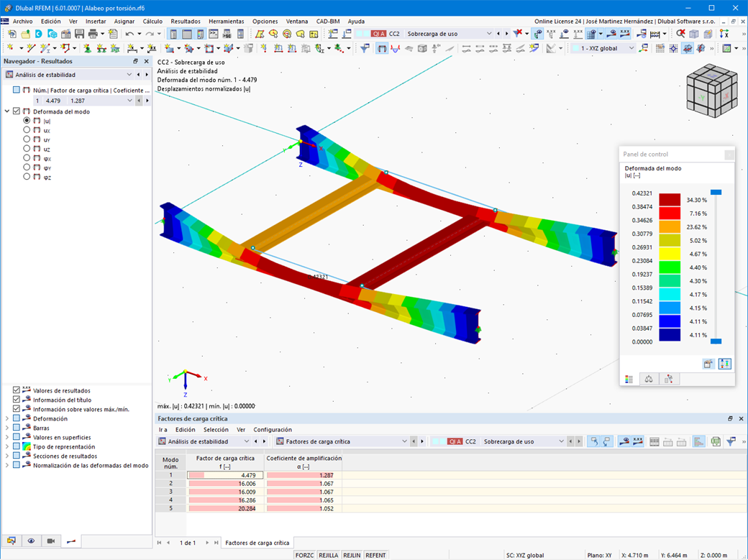
Task: Check the Tipo de representación checkbox
Action: (17, 446)
